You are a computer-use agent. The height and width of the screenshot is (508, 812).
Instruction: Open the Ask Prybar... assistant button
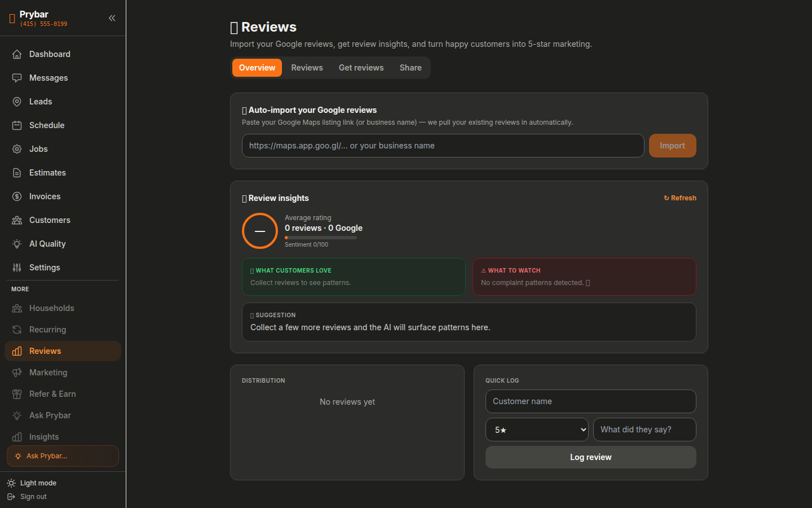(x=63, y=456)
